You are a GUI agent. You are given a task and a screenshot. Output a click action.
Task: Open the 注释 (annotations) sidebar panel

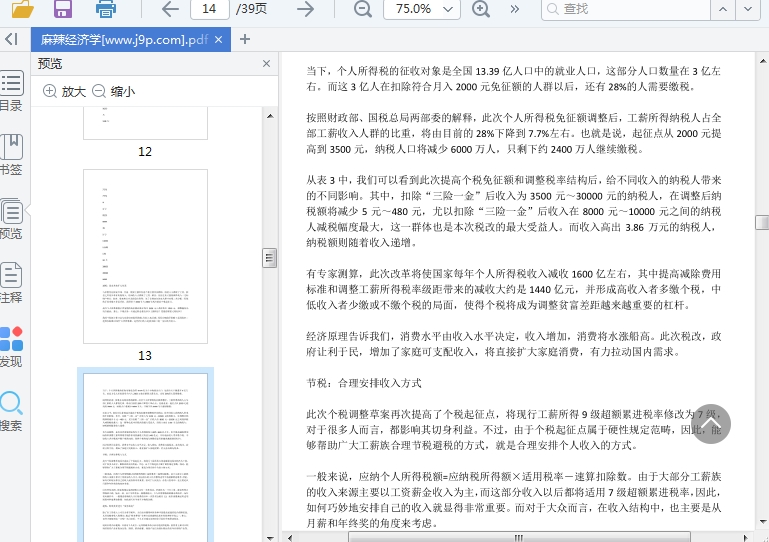(x=11, y=281)
